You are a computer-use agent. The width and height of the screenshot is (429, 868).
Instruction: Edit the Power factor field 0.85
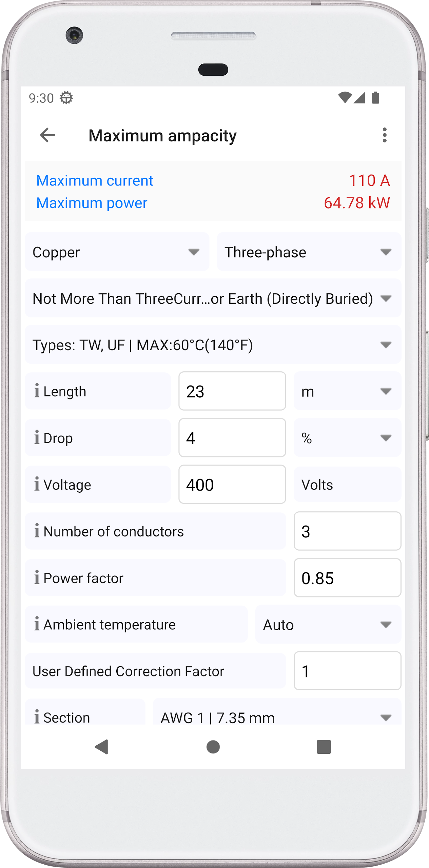[347, 578]
